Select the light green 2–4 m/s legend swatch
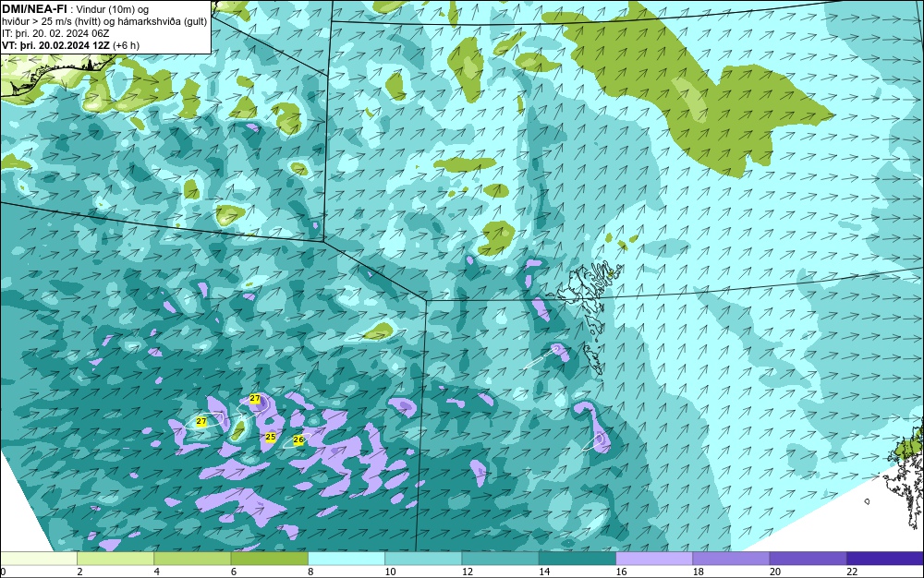Screen dimensions: 924x578 point(115,559)
